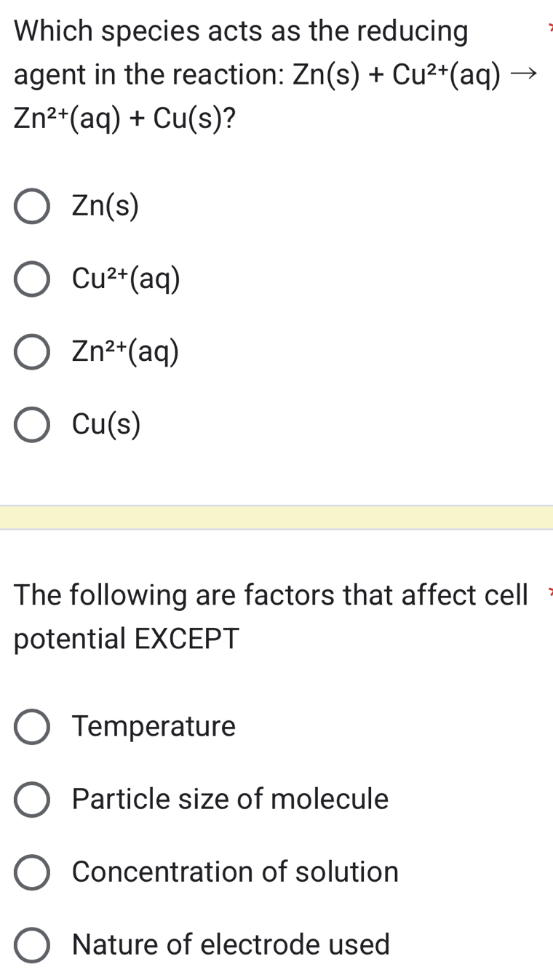Click the Particle size of molecule label text
The width and height of the screenshot is (553, 980).
pos(231,799)
